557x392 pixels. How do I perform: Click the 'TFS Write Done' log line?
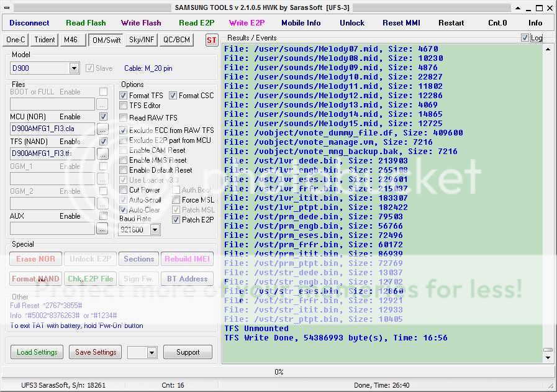(x=336, y=337)
